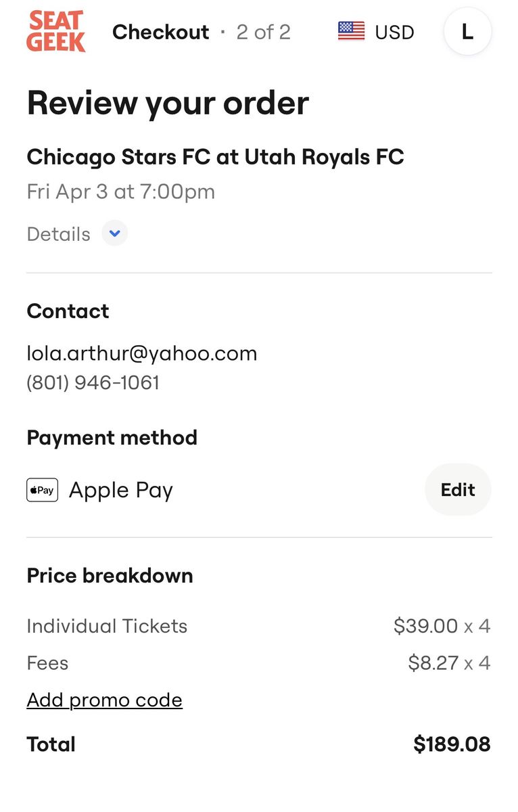Click the Apple Pay logo icon
This screenshot has height=812, width=518.
[x=42, y=490]
